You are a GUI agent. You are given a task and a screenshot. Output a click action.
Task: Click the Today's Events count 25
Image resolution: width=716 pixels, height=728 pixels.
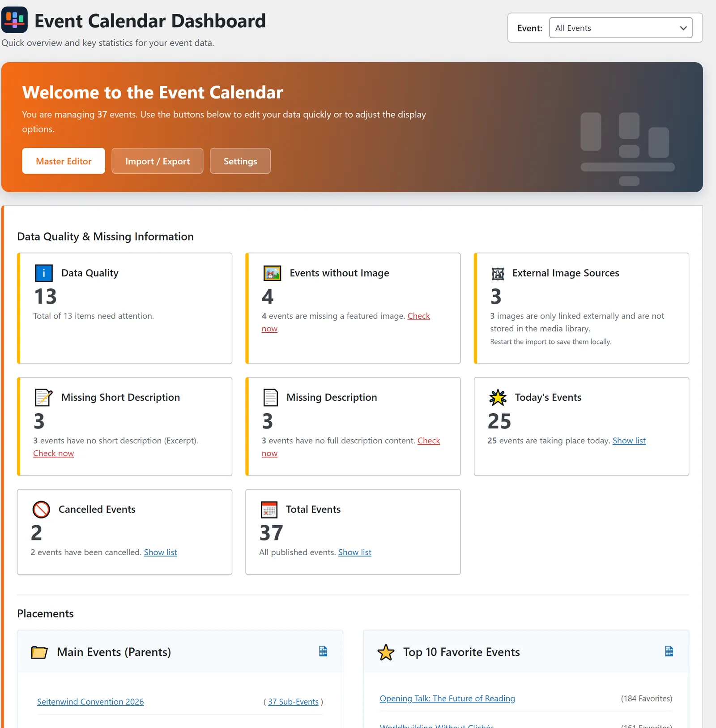coord(499,421)
